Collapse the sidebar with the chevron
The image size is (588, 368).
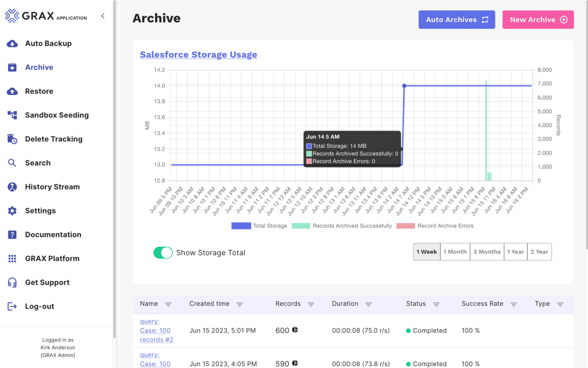click(103, 16)
